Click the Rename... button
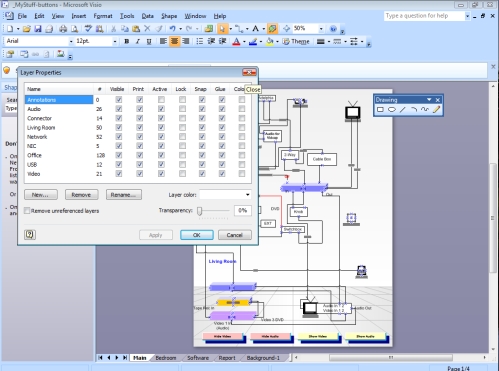Image resolution: width=499 pixels, height=371 pixels. [124, 195]
